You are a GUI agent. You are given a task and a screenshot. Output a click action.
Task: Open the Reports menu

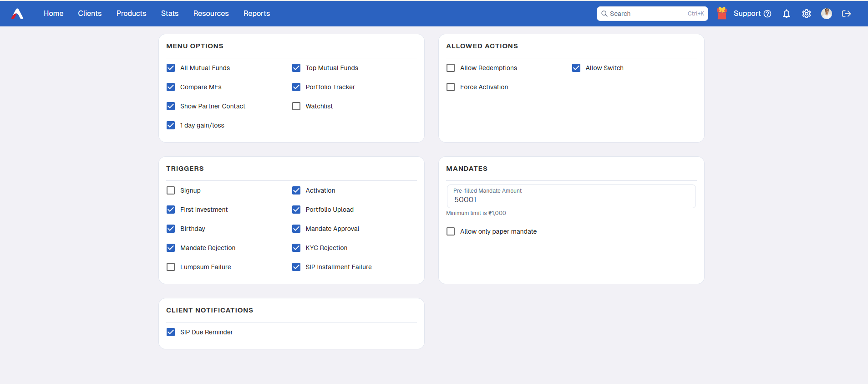(x=257, y=14)
